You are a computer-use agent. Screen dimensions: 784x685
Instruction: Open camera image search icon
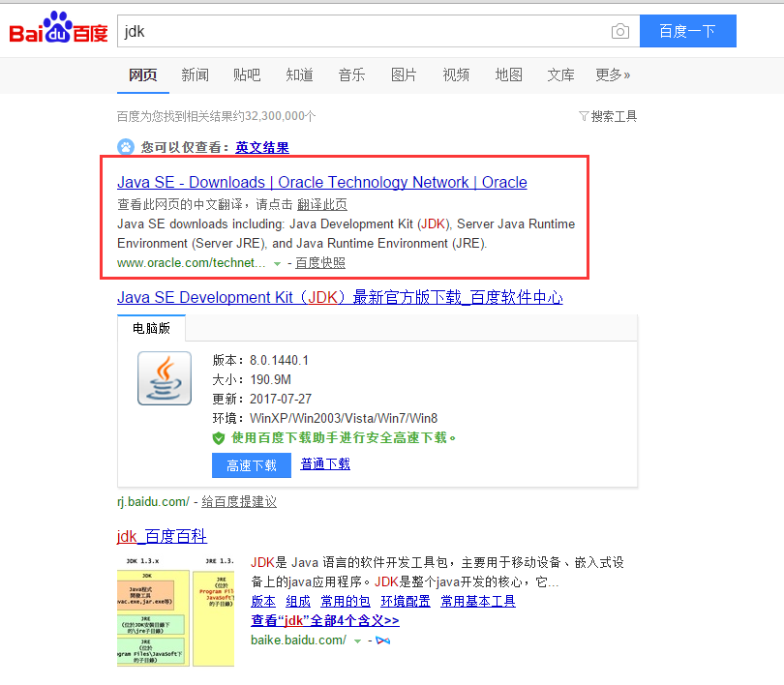point(620,32)
